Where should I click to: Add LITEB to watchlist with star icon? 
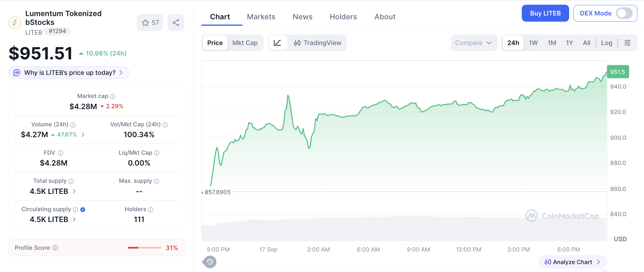point(150,23)
